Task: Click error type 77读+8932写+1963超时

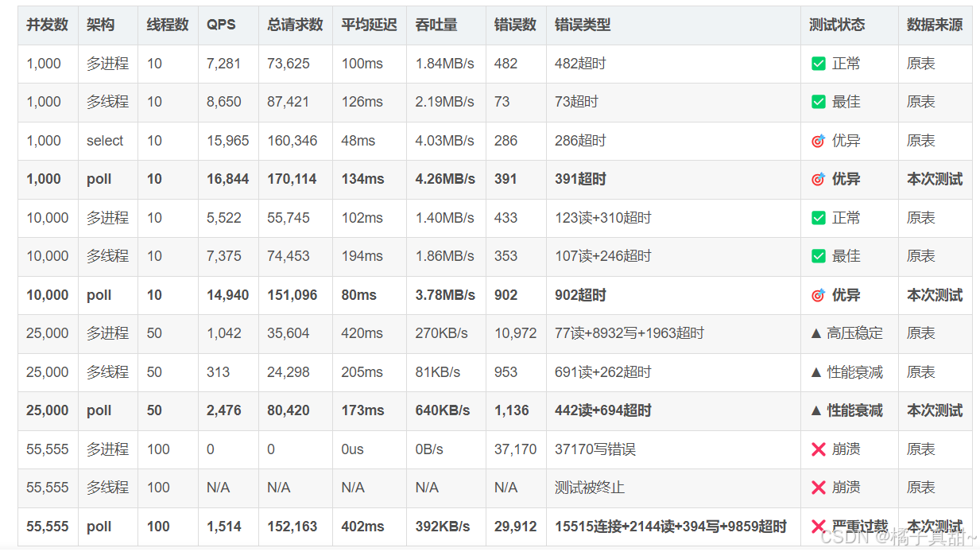Action: coord(629,333)
